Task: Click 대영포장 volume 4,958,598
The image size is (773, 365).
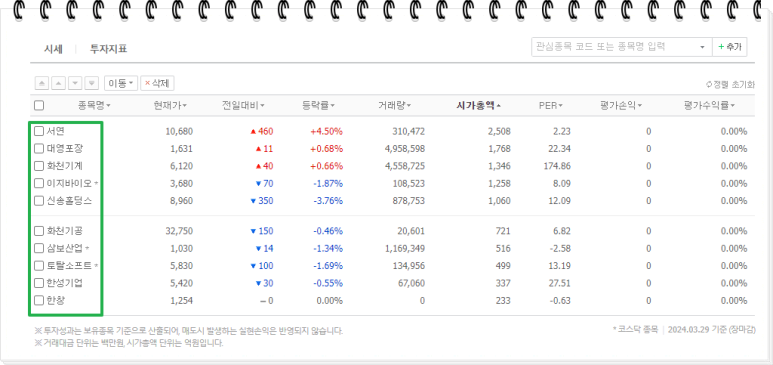Action: click(405, 149)
